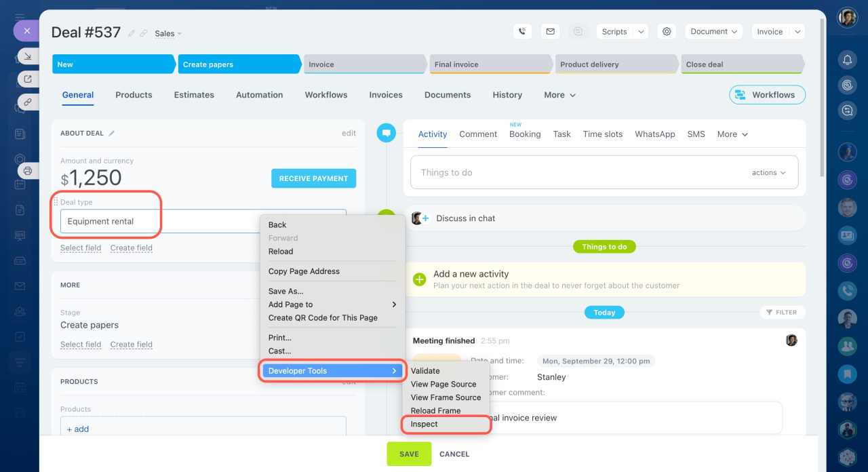Select Inspect from Developer Tools submenu
Viewport: 868px width, 472px height.
425,424
